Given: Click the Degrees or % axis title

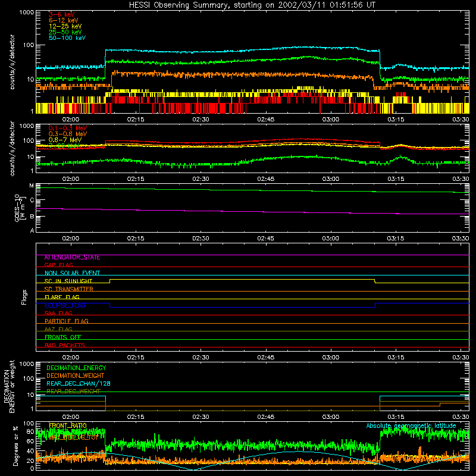Looking at the screenshot, I should pyautogui.click(x=15, y=446).
